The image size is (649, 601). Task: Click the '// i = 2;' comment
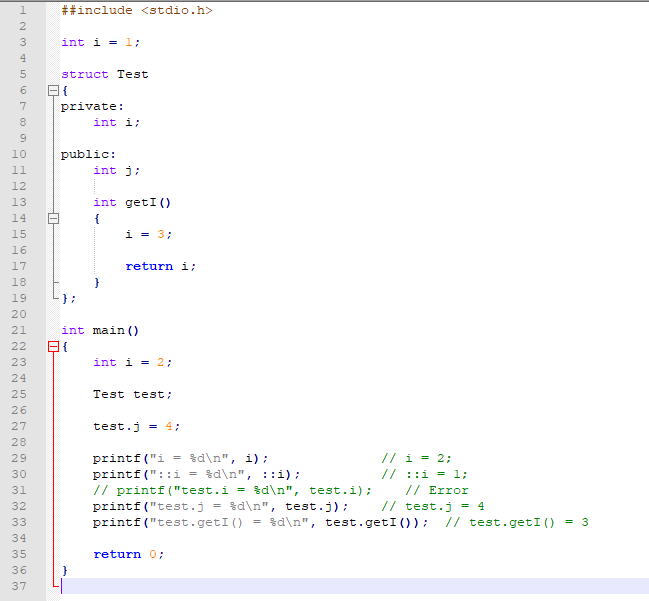click(x=416, y=458)
